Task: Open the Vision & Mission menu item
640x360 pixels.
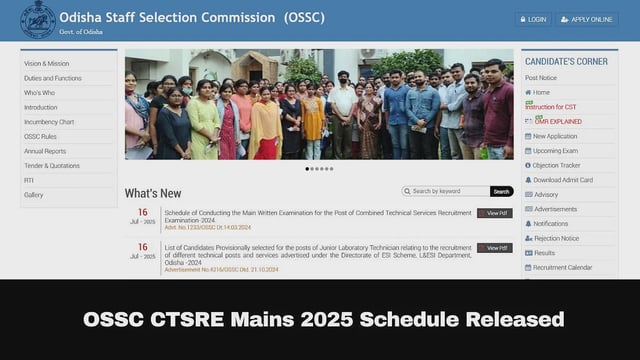Action: coord(47,64)
